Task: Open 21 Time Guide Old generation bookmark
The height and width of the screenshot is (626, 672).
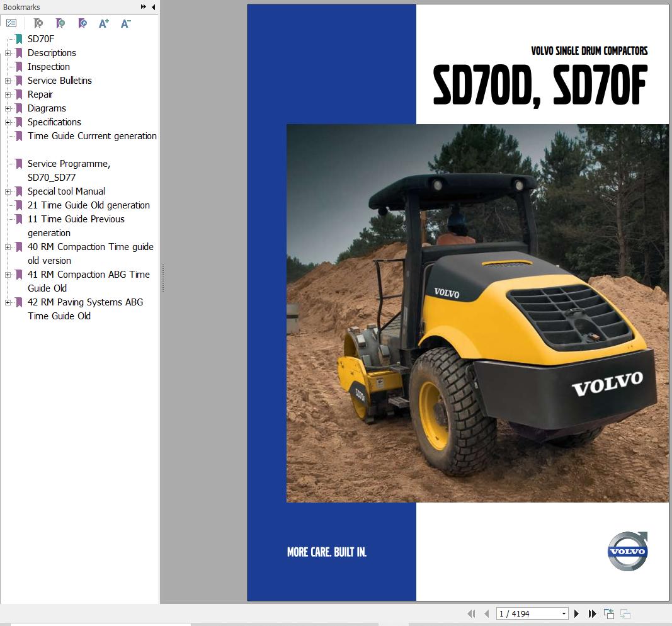Action: (x=89, y=205)
